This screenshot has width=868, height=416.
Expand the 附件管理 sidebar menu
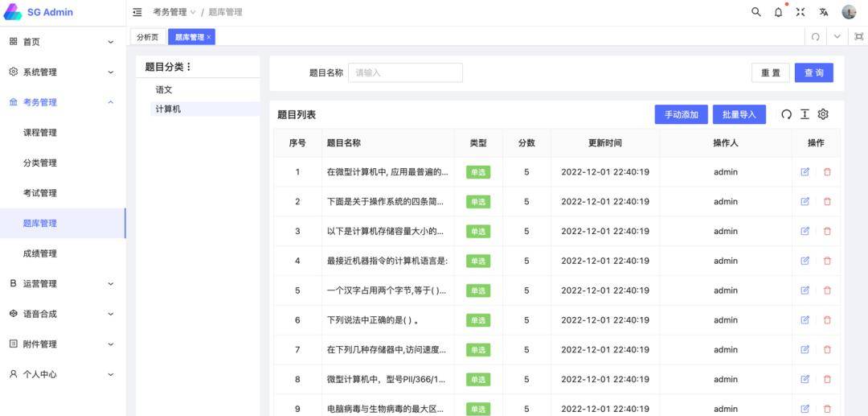63,344
